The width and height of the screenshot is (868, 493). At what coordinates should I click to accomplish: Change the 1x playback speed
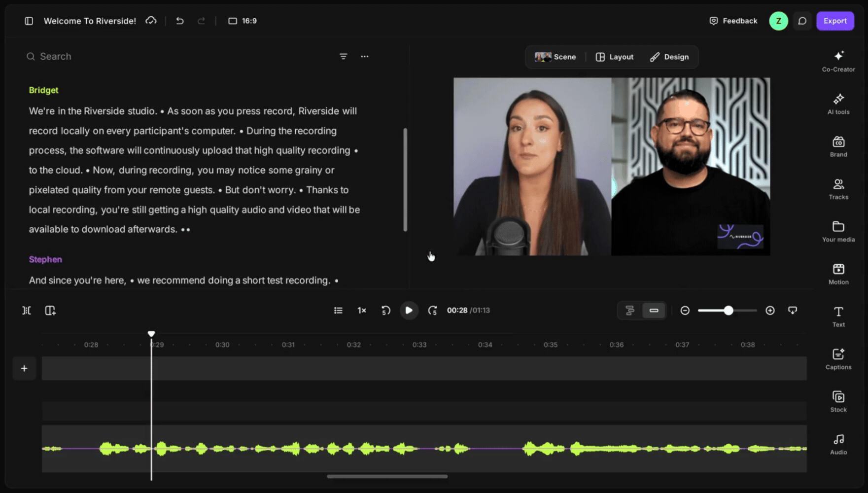tap(362, 310)
